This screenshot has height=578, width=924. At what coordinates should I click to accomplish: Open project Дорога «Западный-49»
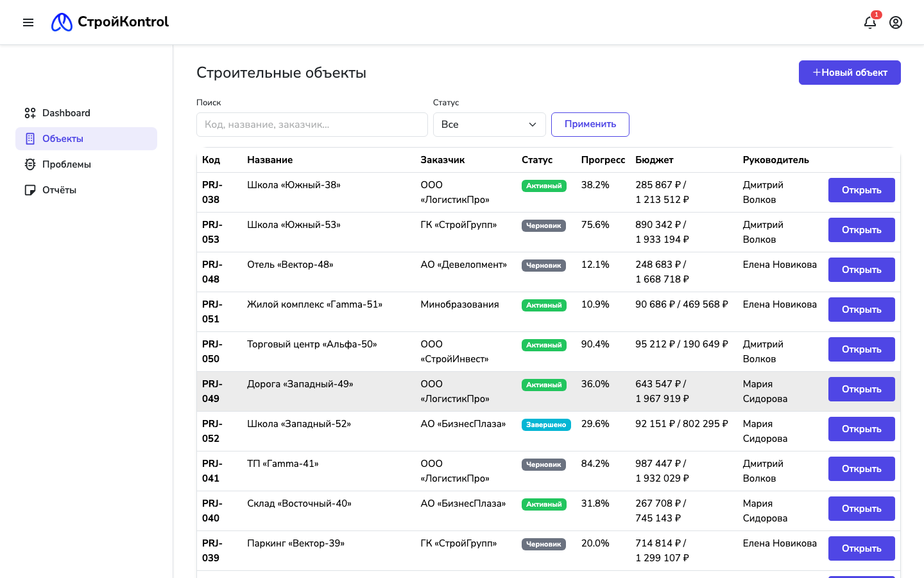[x=861, y=389]
